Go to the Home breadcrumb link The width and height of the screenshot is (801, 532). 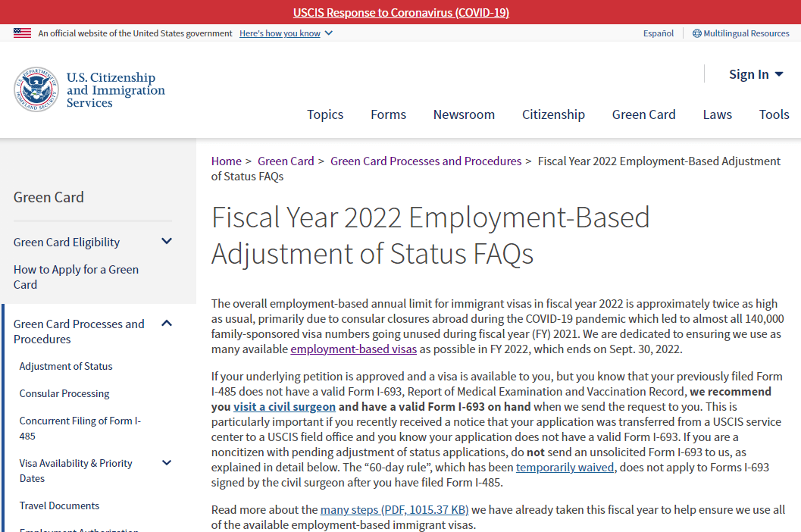click(x=226, y=161)
